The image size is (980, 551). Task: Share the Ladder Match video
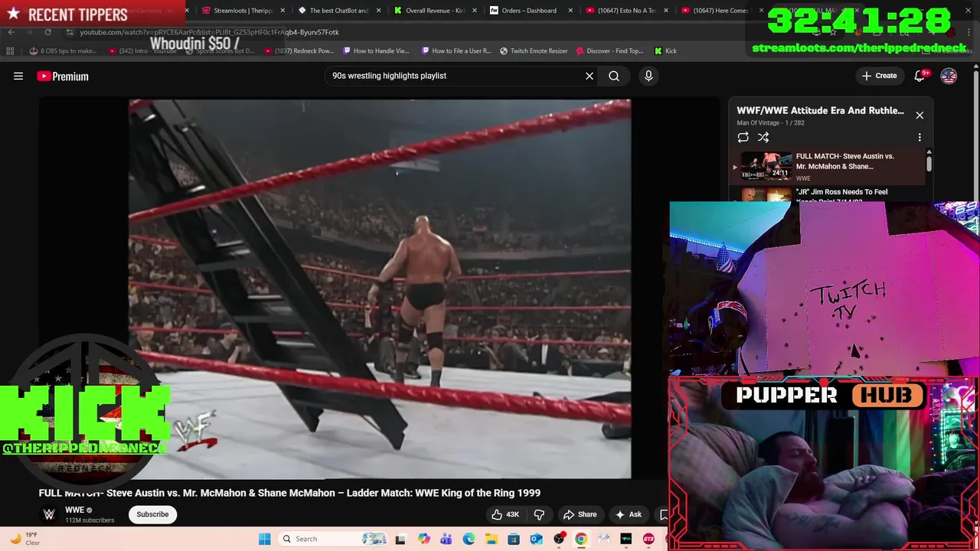point(580,514)
